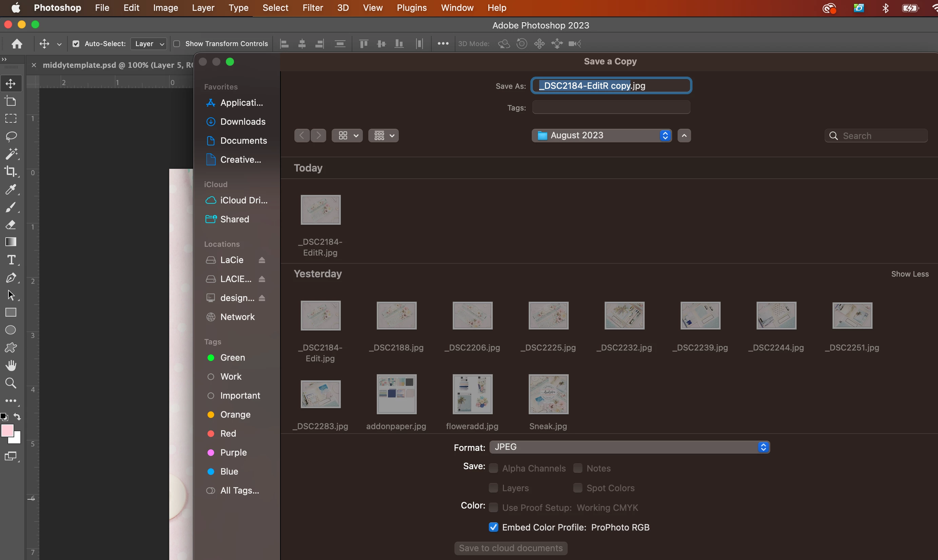Select the Eraser tool
The height and width of the screenshot is (560, 938).
pos(11,225)
